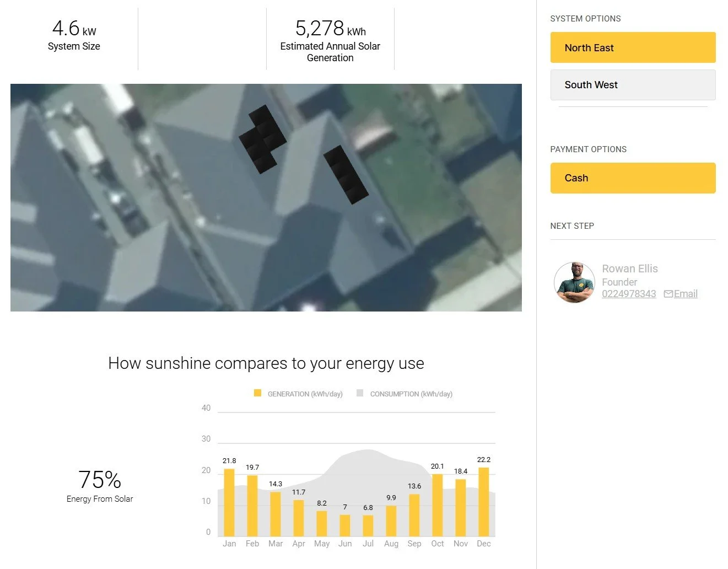Image resolution: width=728 pixels, height=569 pixels.
Task: Select the South West system option
Action: (633, 85)
